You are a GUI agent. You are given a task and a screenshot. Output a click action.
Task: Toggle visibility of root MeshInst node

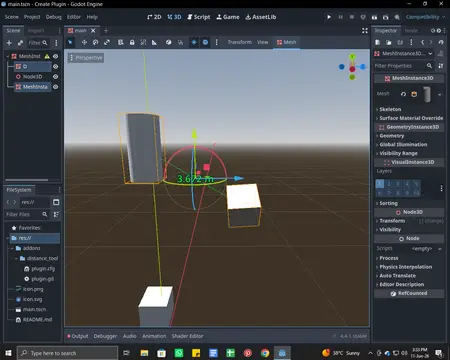click(56, 56)
